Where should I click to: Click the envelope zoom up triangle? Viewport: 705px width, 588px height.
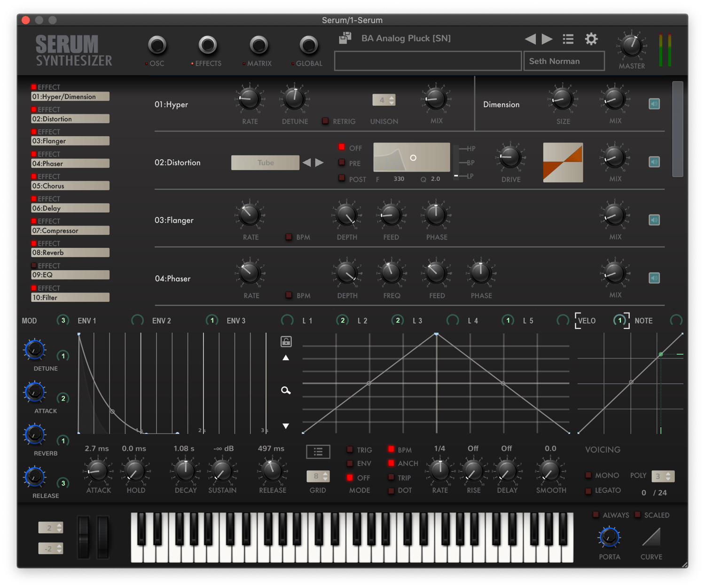[286, 358]
